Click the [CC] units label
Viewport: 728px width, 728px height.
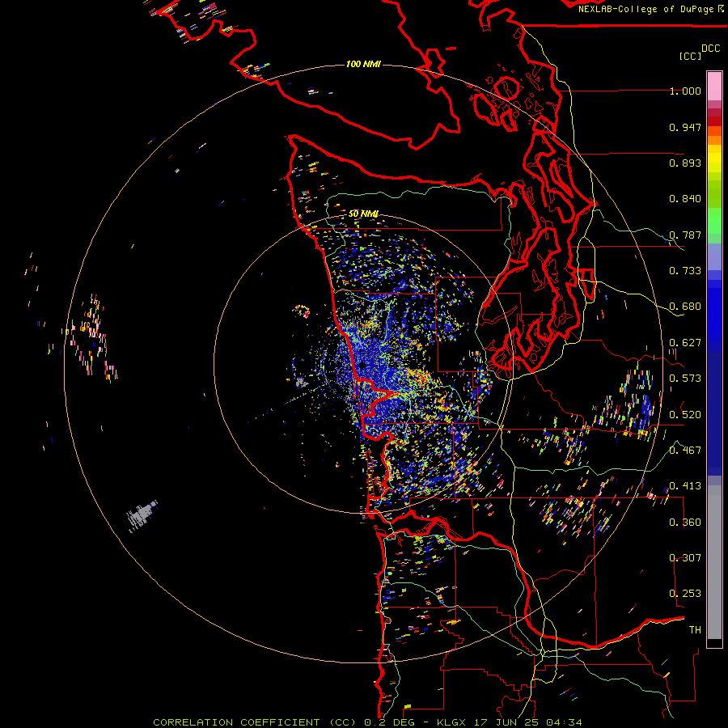click(691, 56)
